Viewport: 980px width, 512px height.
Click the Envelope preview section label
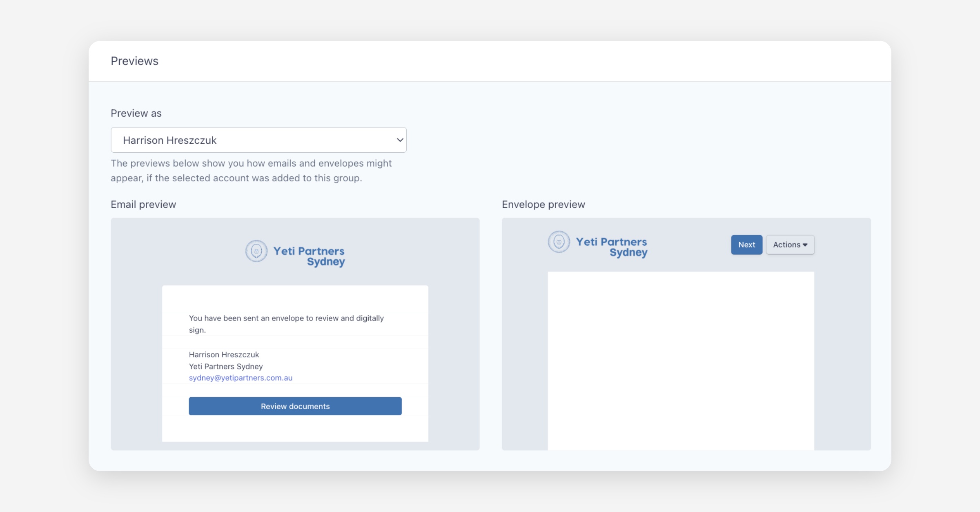543,205
